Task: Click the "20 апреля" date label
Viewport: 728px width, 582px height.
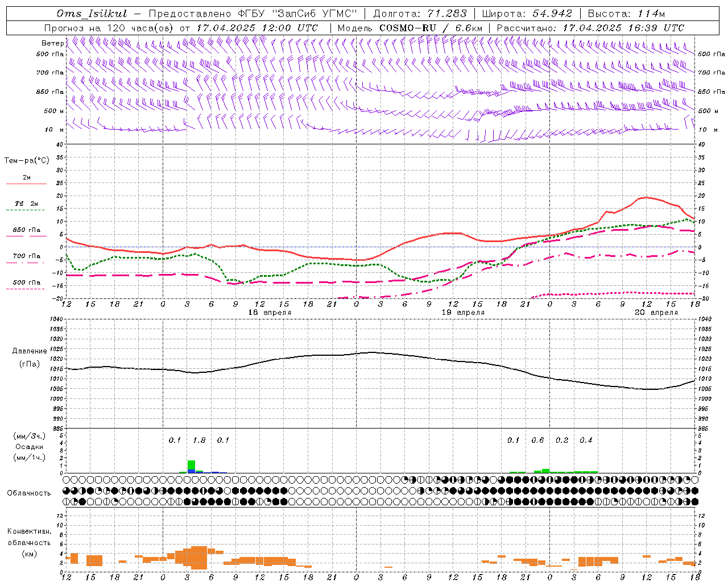Action: tap(656, 313)
